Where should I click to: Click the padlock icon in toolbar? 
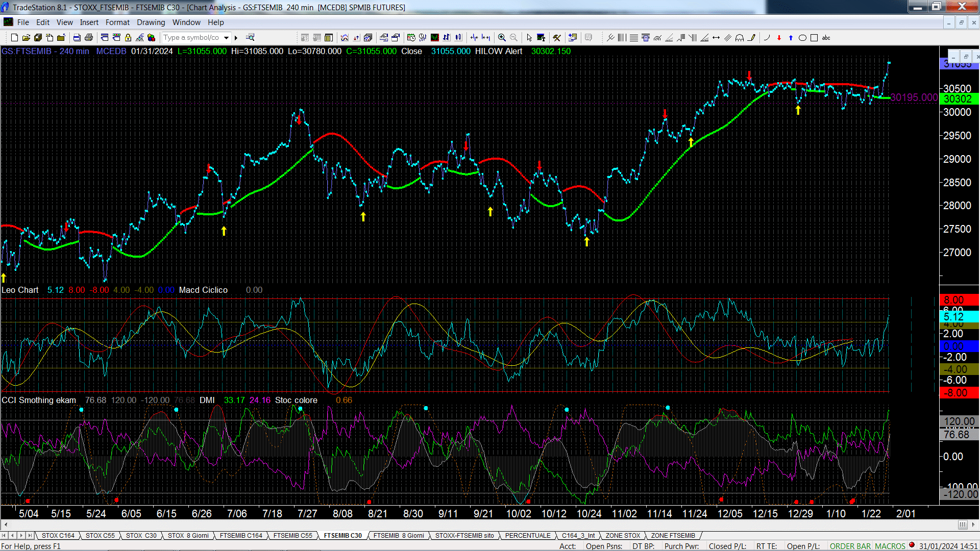(128, 38)
